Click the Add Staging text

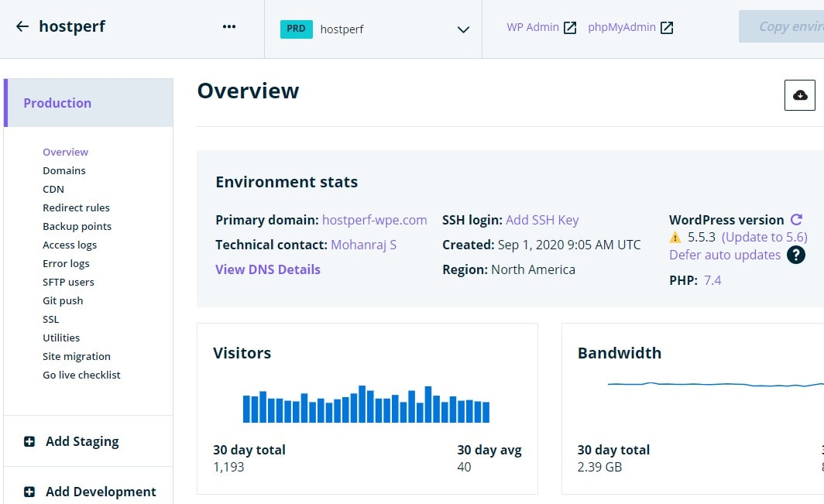83,441
